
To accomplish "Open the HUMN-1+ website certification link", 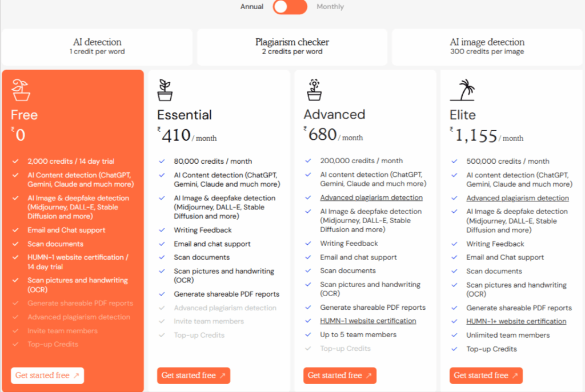I will point(516,322).
